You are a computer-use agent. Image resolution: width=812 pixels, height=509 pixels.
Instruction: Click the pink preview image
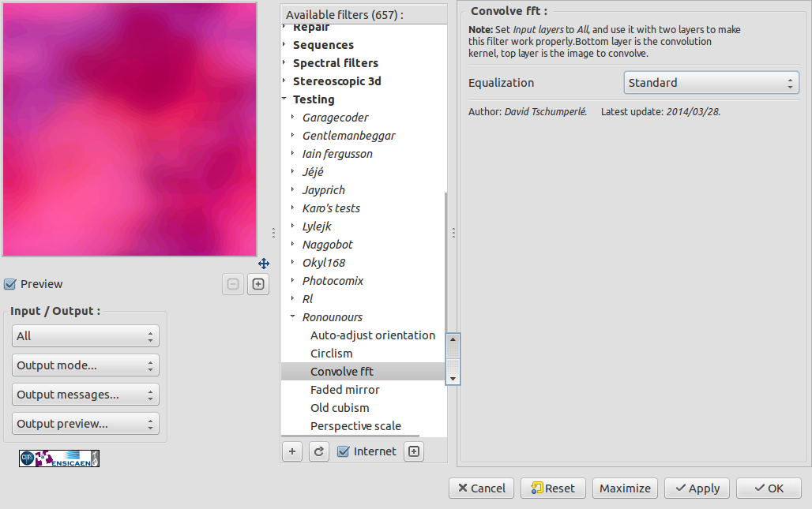pyautogui.click(x=130, y=129)
